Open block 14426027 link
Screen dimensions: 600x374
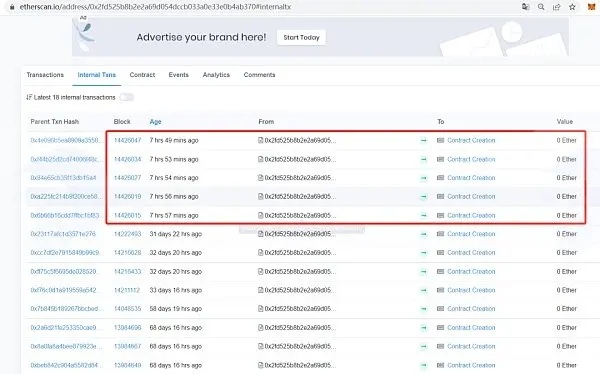coord(127,178)
